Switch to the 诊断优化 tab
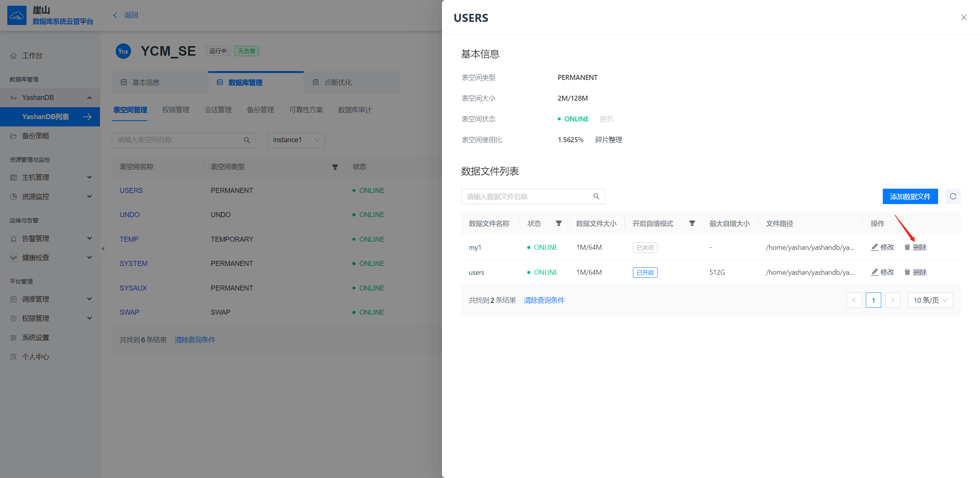 [337, 82]
